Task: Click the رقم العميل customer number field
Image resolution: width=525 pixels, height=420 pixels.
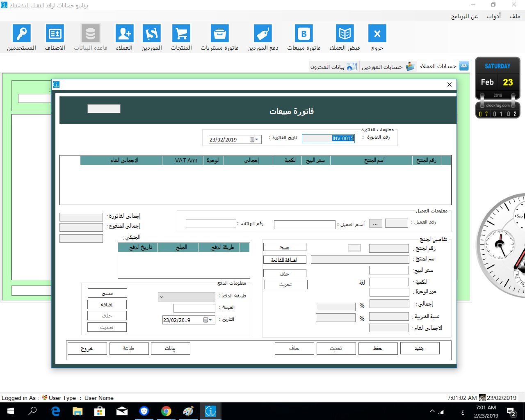Action: 397,223
